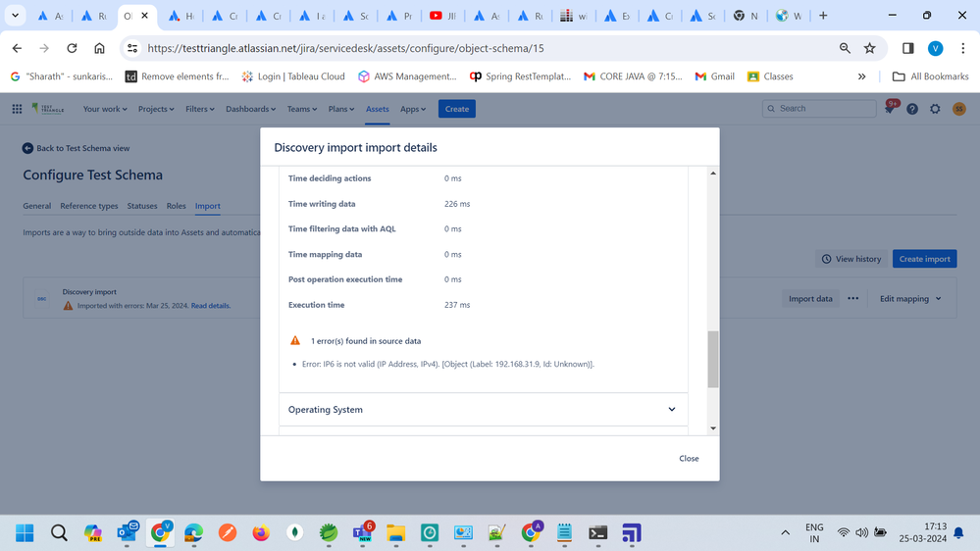The width and height of the screenshot is (980, 551).
Task: Open the terminal app in the taskbar
Action: click(598, 533)
